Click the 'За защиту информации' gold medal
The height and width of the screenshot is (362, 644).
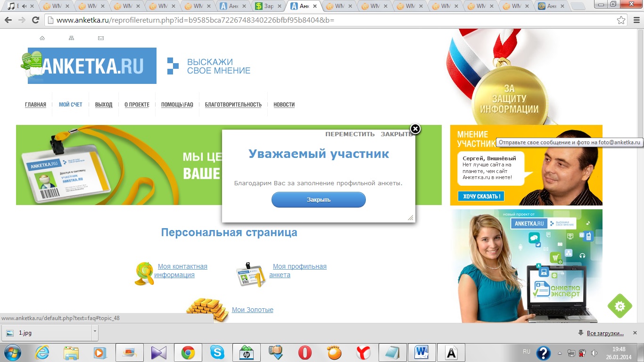[x=509, y=94]
